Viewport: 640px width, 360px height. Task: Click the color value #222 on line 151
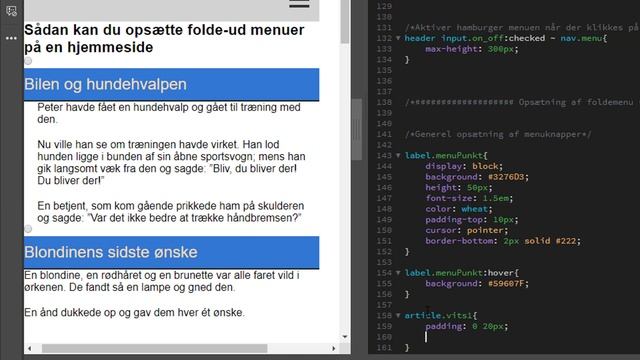click(x=566, y=241)
